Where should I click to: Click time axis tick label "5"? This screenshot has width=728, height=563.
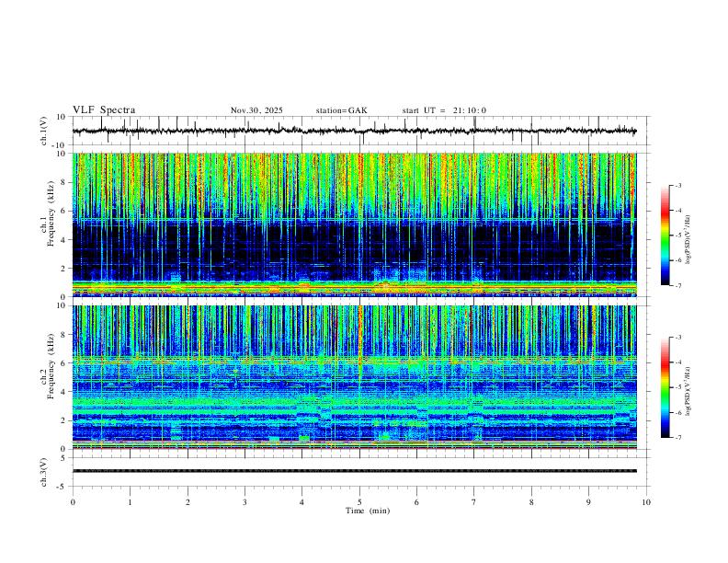(x=359, y=502)
